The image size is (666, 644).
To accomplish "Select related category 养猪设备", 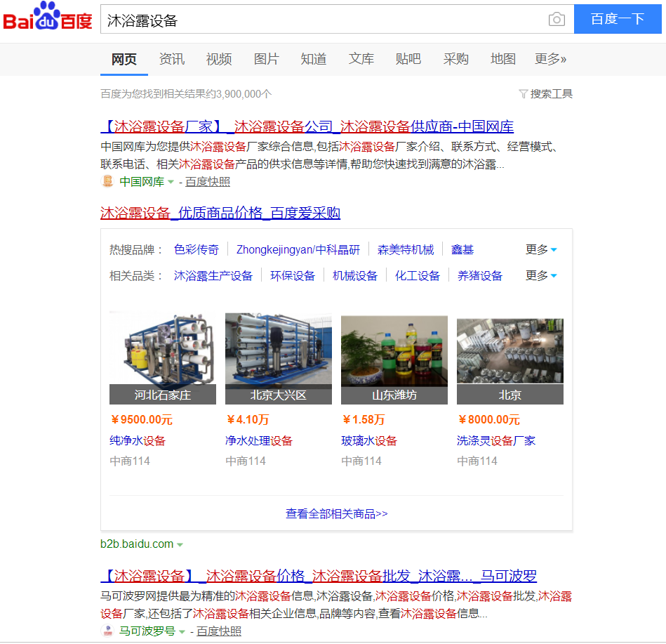I will 480,276.
